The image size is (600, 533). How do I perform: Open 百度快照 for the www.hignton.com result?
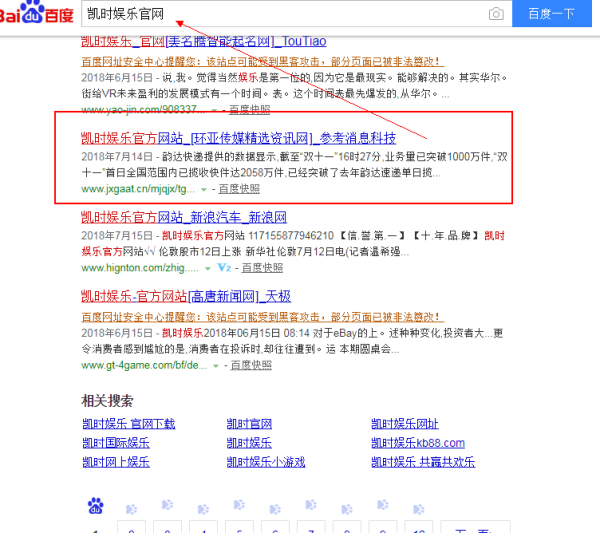tap(262, 268)
